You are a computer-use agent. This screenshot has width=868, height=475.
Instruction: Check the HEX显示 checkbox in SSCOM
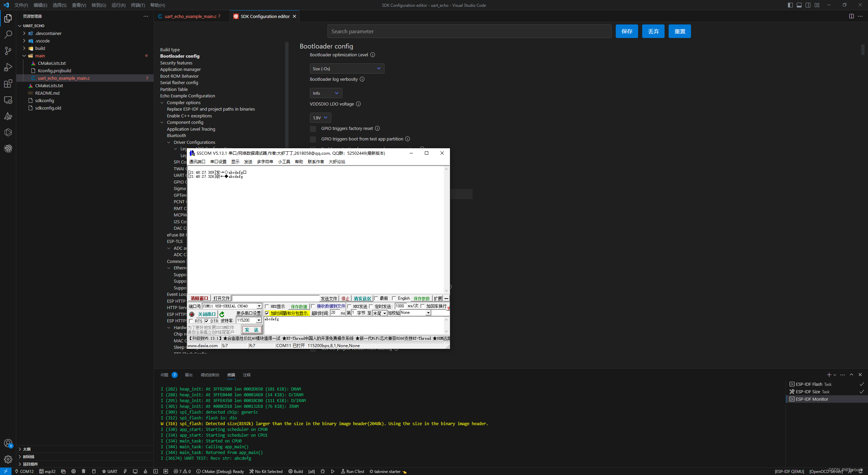click(267, 306)
